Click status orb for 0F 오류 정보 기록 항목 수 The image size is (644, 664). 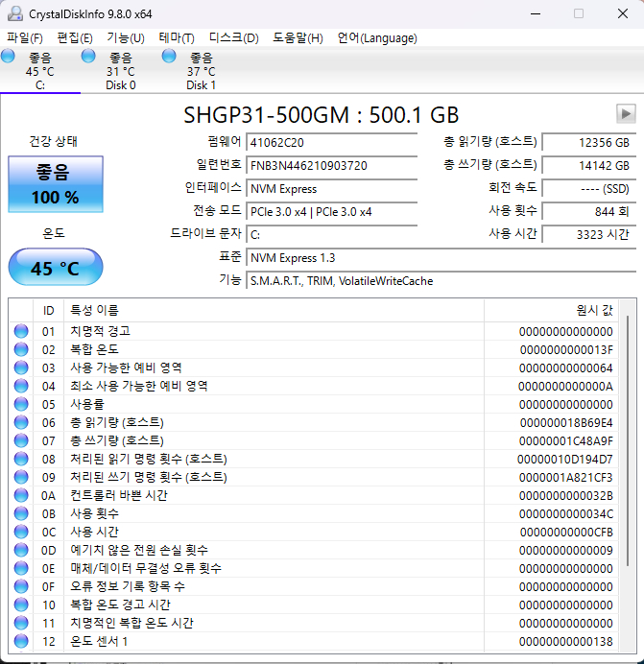(x=21, y=586)
